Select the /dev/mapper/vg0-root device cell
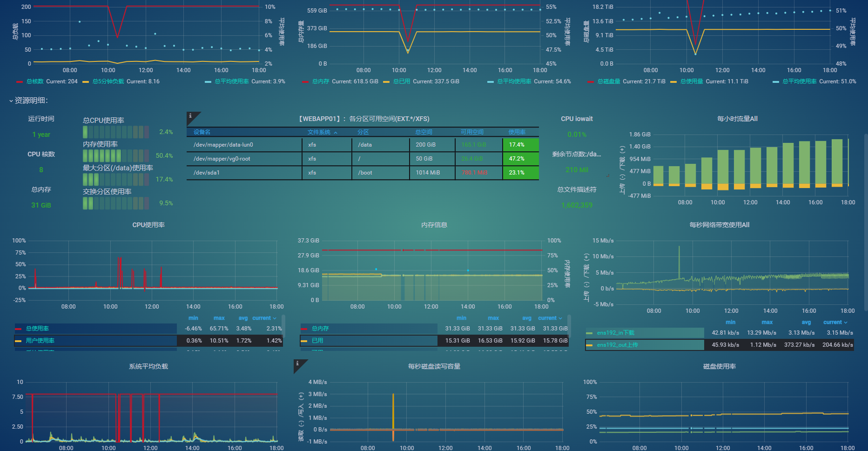This screenshot has width=868, height=451. click(x=244, y=159)
